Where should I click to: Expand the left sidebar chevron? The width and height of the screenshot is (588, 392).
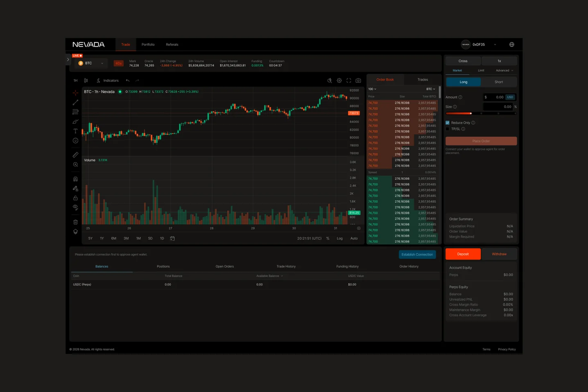68,60
